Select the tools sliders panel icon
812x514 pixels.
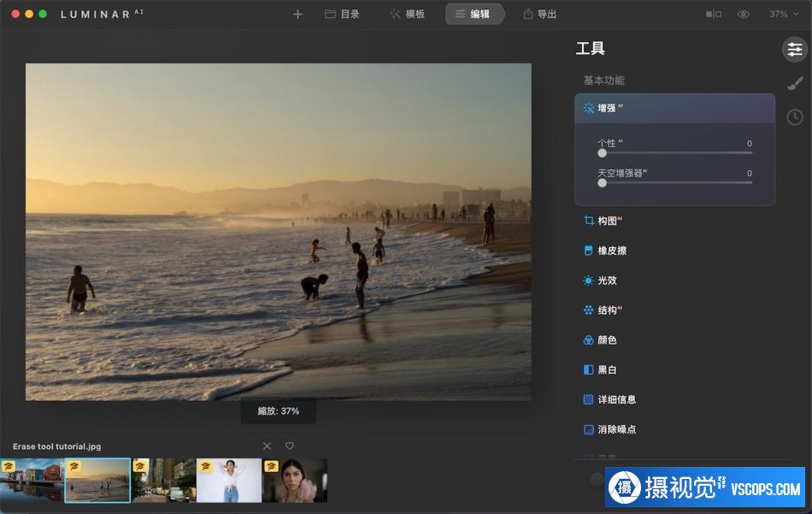(795, 50)
